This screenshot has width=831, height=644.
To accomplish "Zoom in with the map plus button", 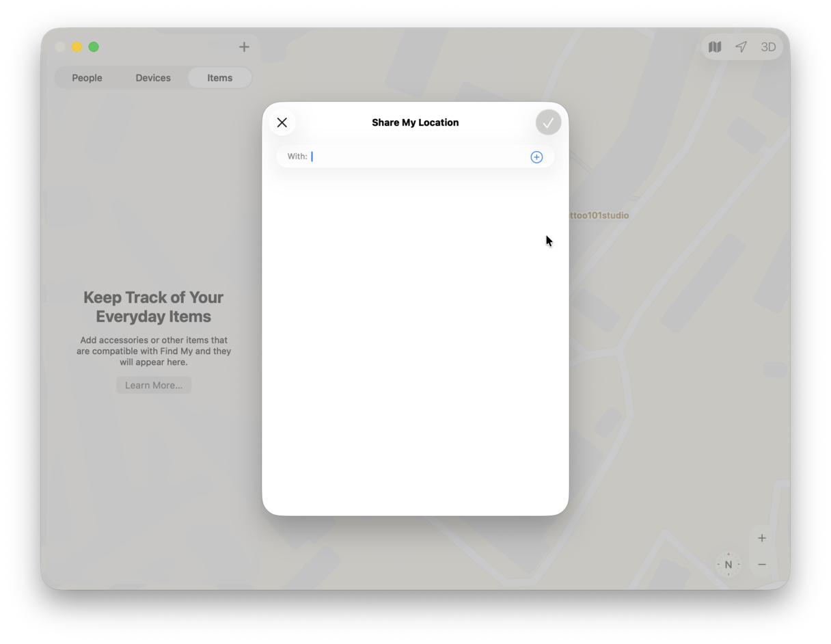I will click(x=762, y=538).
